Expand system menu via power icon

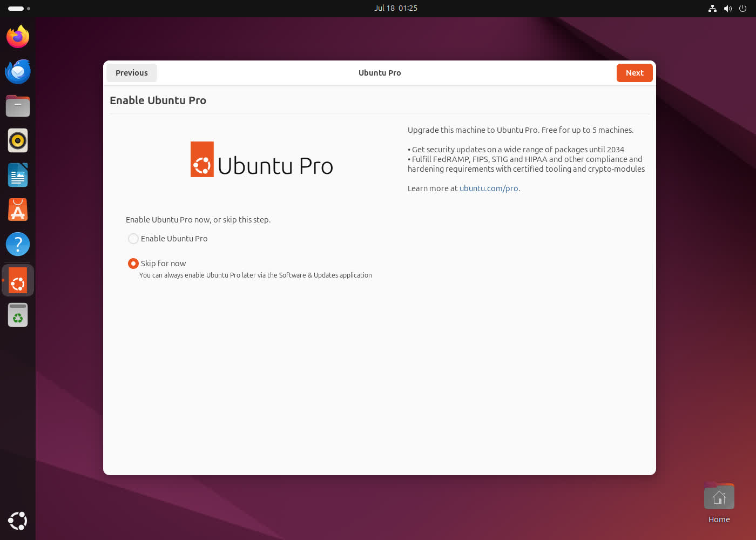tap(743, 8)
